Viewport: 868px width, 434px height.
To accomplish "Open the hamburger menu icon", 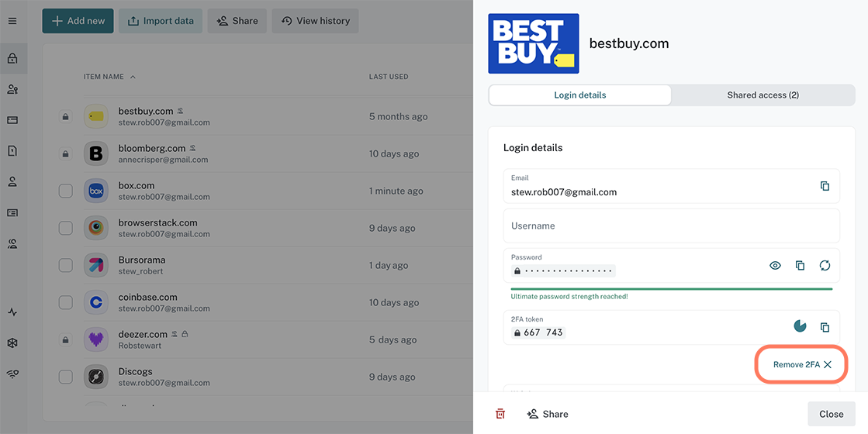I will coord(12,21).
